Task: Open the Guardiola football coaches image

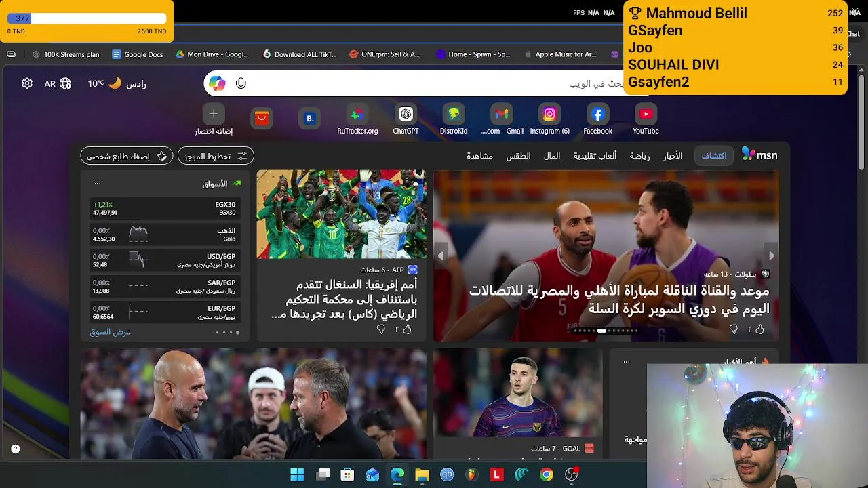Action: tap(254, 404)
